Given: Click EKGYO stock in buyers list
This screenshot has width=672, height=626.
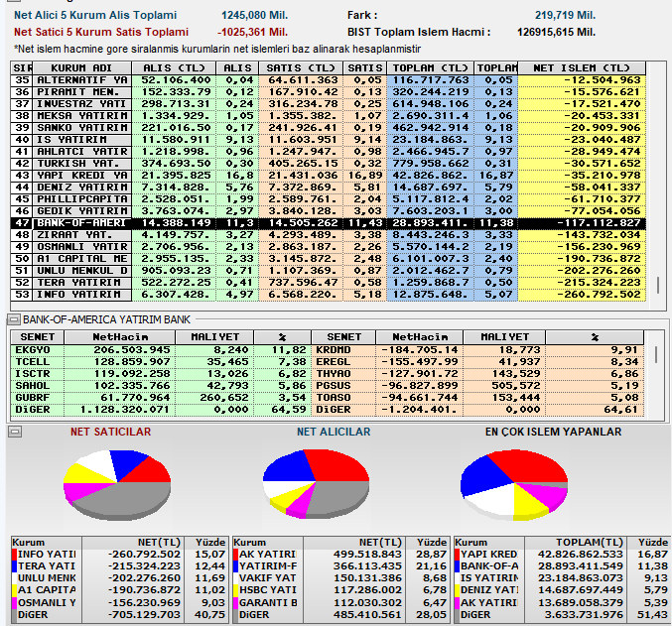Looking at the screenshot, I should click(161, 350).
